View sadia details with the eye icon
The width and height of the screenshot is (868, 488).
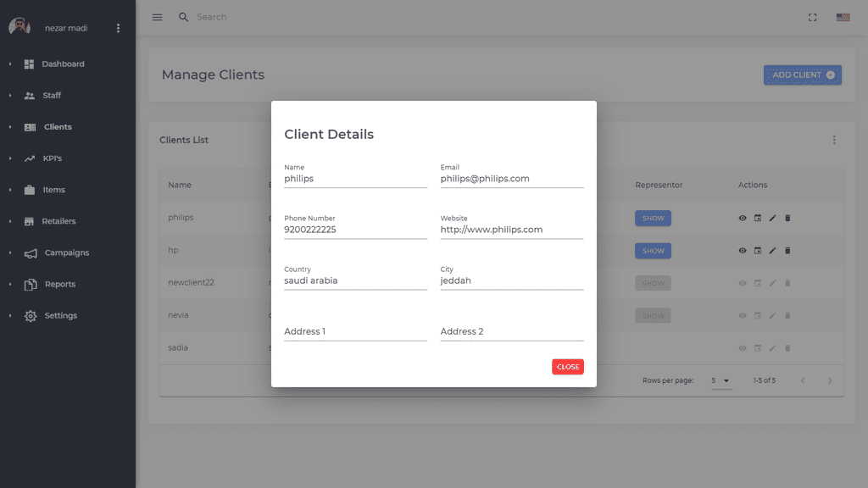743,348
